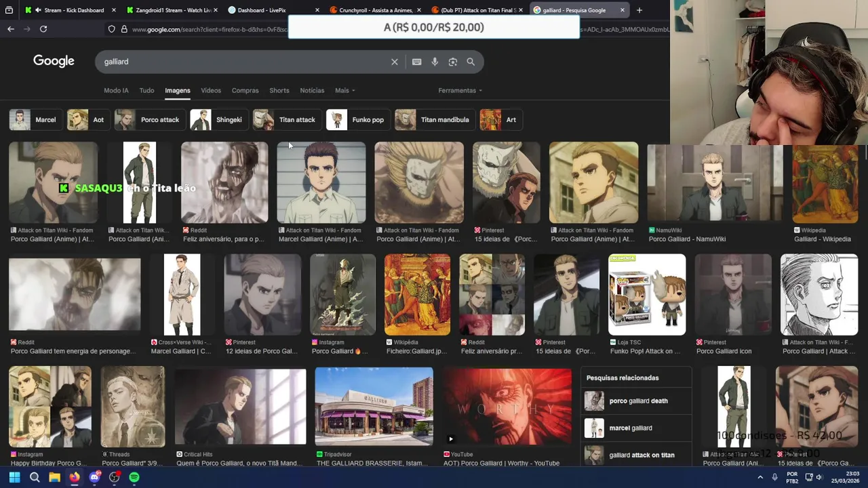868x488 pixels.
Task: Expand the Mais search categories dropdown
Action: pyautogui.click(x=344, y=90)
